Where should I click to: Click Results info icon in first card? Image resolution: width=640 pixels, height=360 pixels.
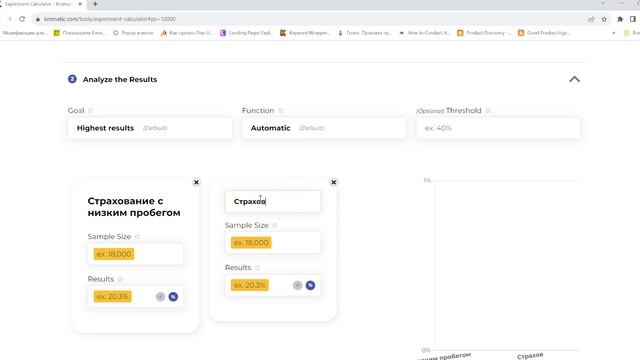120,279
